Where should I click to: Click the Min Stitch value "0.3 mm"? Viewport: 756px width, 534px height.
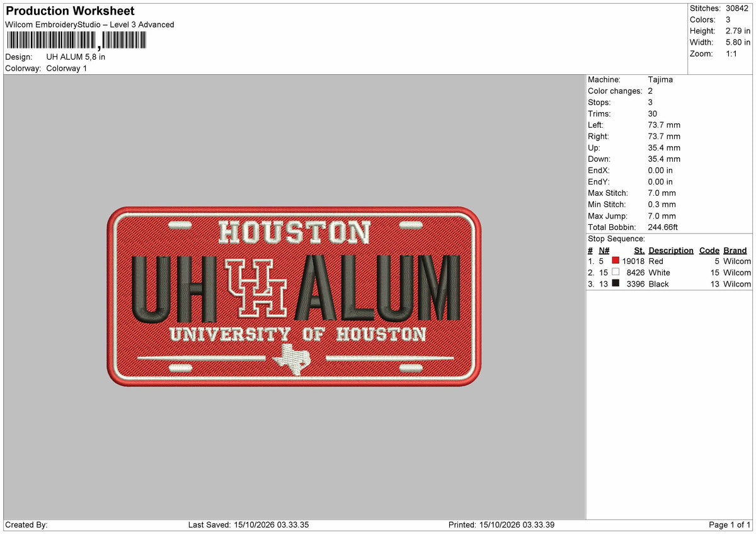661,204
